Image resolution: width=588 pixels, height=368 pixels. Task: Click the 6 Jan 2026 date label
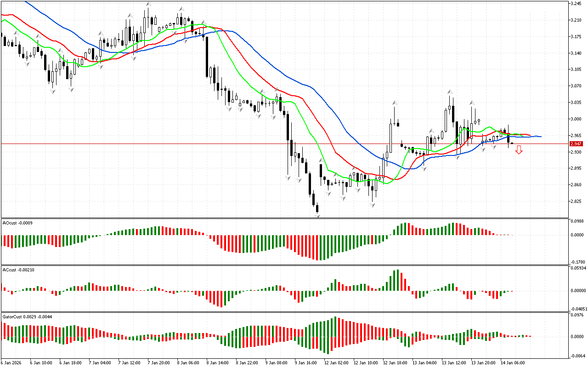coord(12,362)
